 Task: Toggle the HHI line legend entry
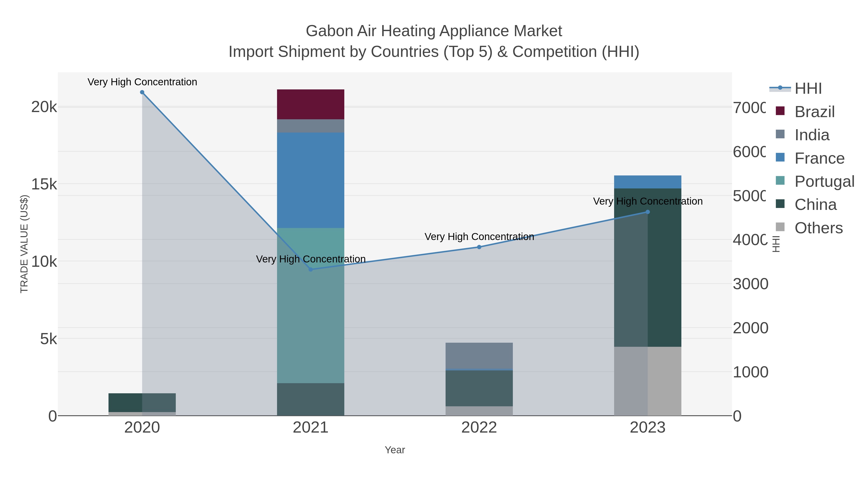[796, 89]
